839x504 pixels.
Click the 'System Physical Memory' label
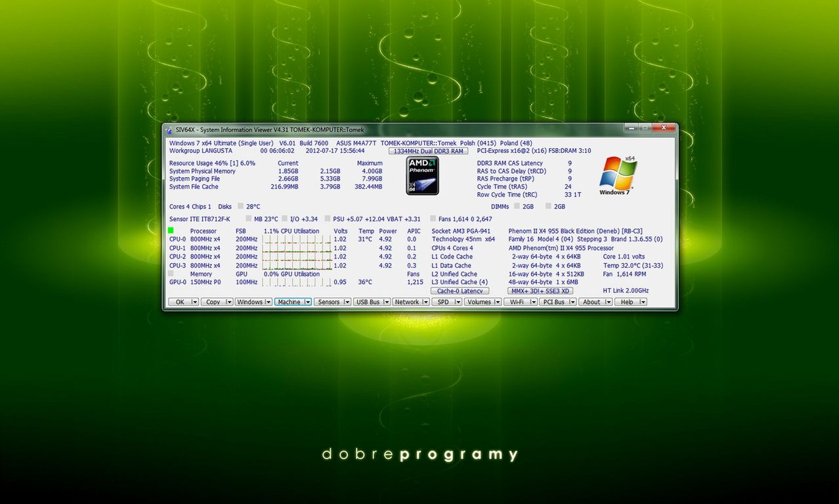(202, 171)
